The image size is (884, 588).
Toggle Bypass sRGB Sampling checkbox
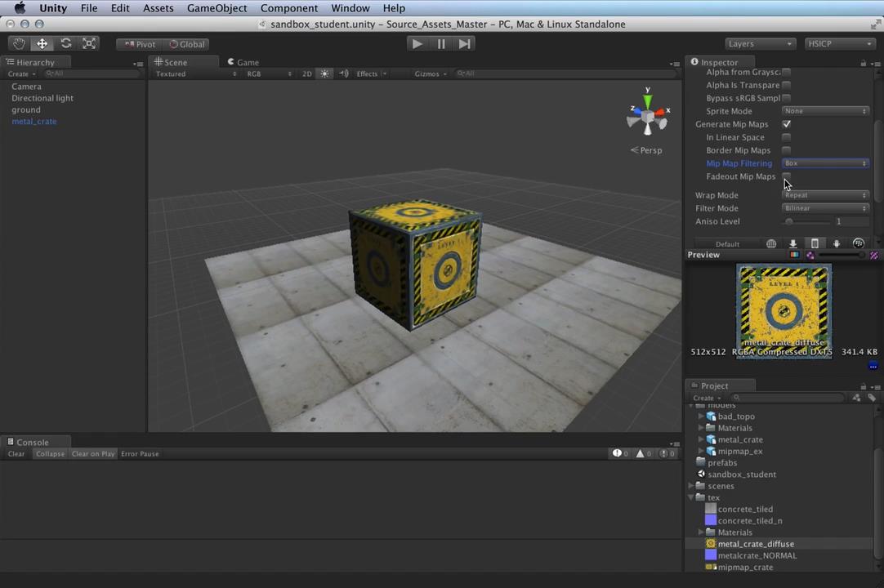point(787,98)
